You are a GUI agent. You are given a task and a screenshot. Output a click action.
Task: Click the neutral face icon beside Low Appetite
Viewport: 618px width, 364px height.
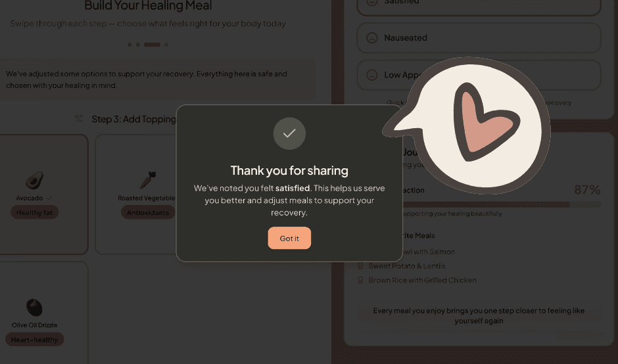371,75
